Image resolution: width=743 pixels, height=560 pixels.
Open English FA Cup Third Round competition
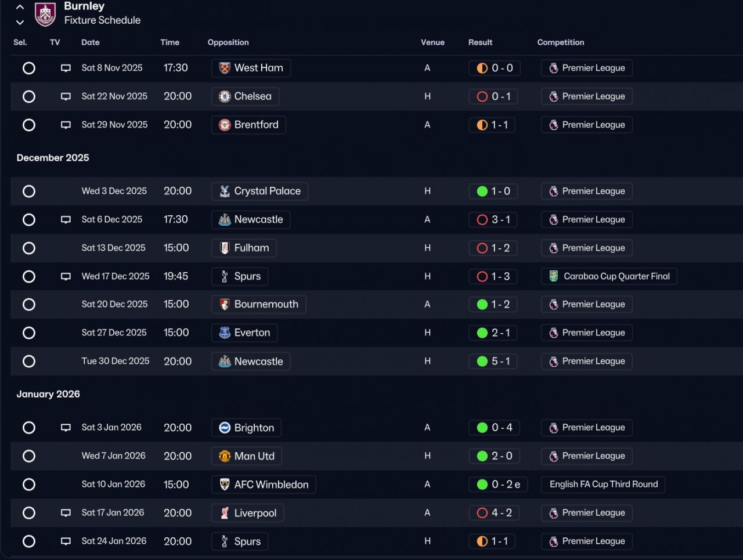[x=604, y=485]
